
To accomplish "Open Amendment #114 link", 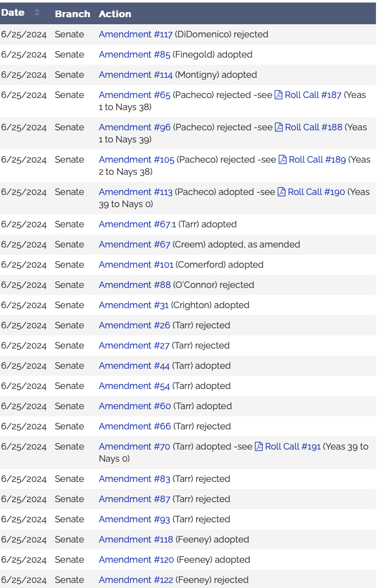I will 135,75.
